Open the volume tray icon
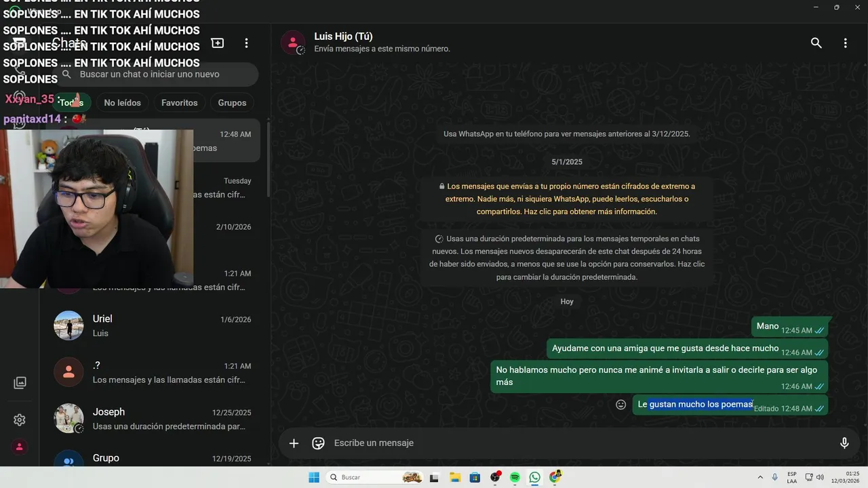 coord(820,477)
